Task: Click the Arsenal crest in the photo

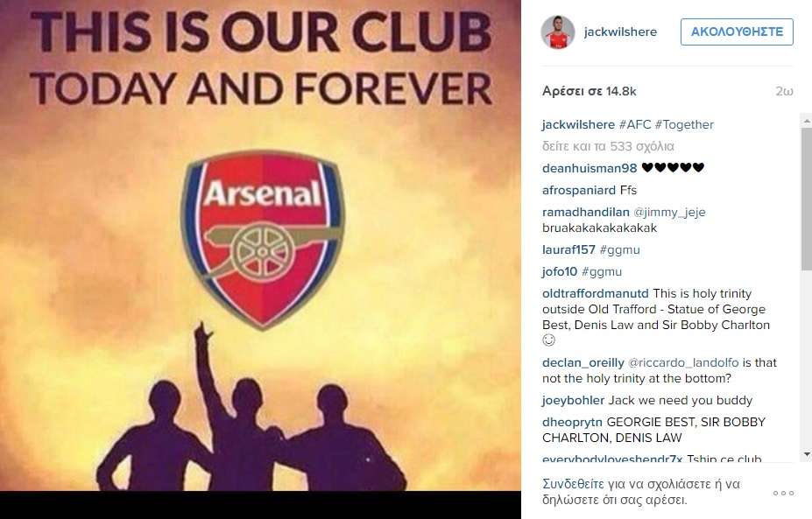Action: tap(263, 239)
